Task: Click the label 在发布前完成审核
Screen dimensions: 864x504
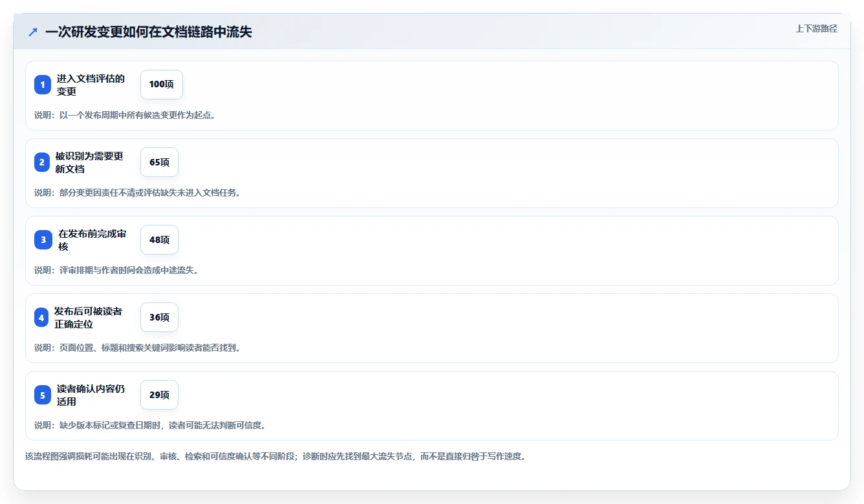Action: click(x=92, y=240)
